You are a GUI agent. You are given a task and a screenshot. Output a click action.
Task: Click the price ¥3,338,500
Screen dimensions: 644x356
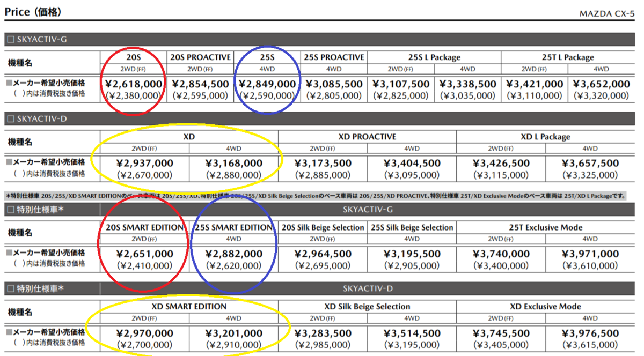click(x=467, y=84)
